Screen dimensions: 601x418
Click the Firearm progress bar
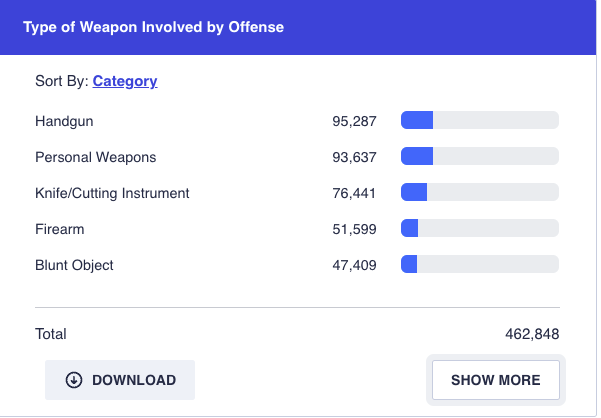point(479,229)
